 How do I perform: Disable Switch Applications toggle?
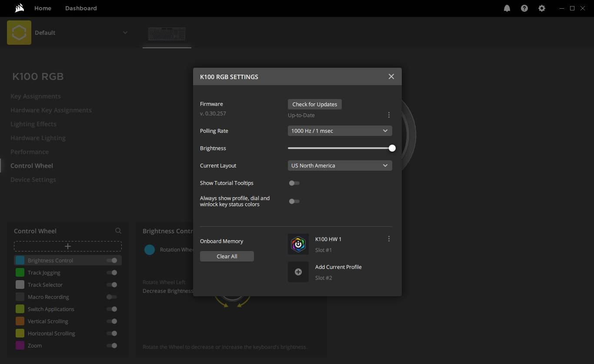point(112,309)
